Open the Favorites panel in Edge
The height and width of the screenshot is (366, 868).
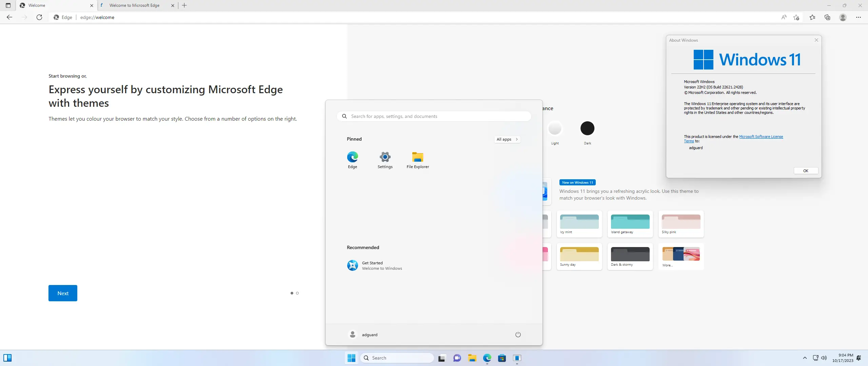tap(812, 17)
